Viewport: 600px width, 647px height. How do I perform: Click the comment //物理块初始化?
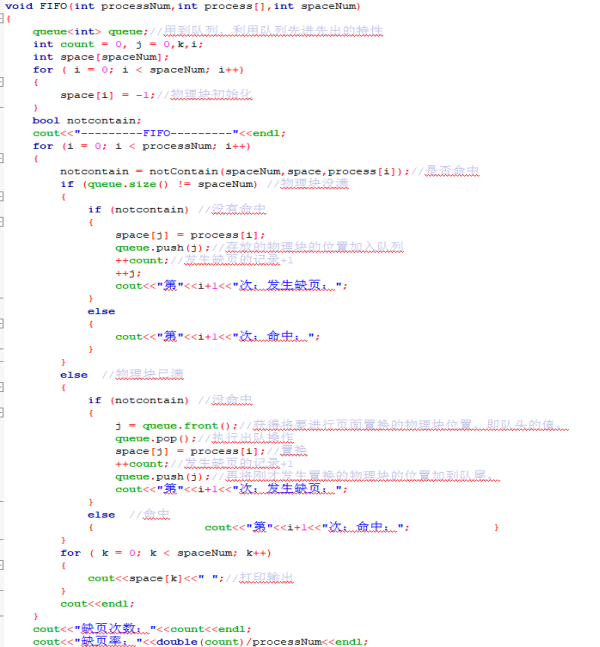click(205, 95)
